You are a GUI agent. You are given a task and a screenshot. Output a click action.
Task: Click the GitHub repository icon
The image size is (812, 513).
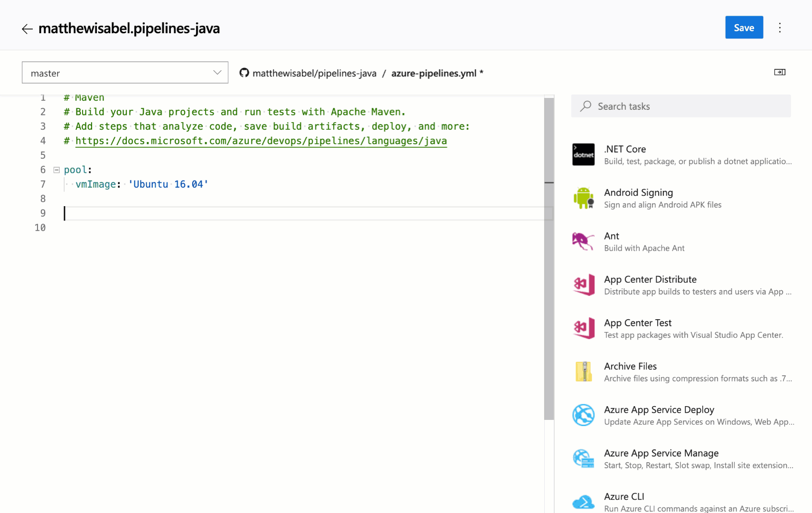[244, 73]
